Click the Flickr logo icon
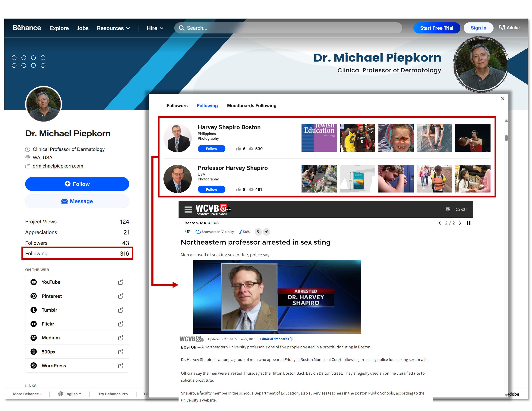This screenshot has width=532, height=411. pos(34,324)
